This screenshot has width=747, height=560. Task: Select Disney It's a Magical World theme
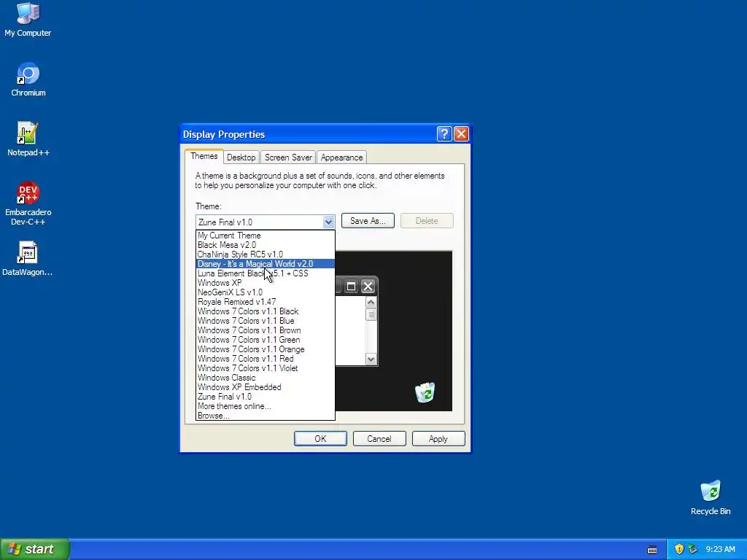click(266, 264)
